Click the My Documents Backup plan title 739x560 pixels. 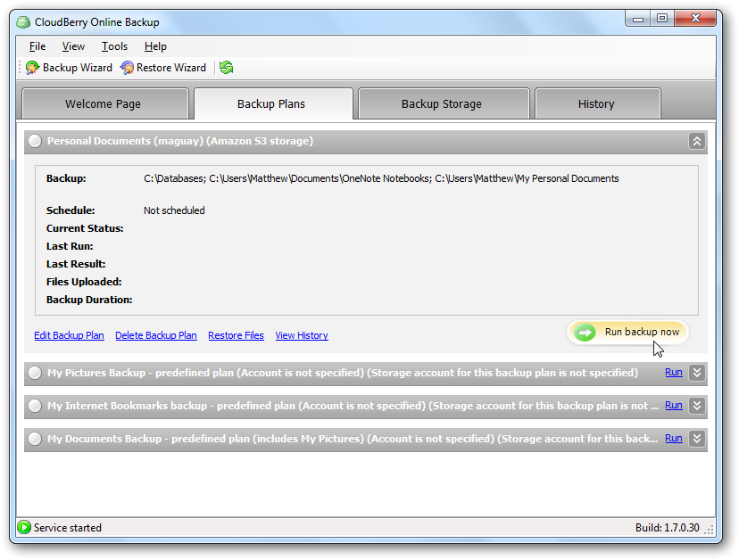pos(353,439)
